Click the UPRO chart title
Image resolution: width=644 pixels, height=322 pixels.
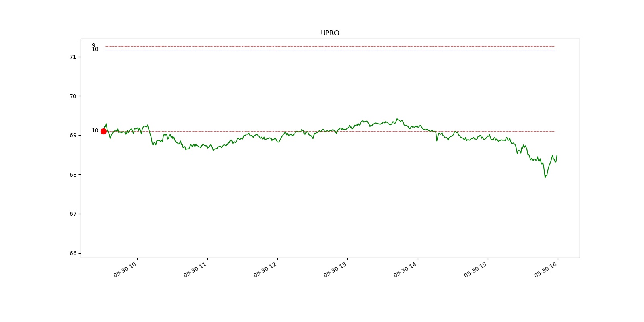pyautogui.click(x=330, y=33)
